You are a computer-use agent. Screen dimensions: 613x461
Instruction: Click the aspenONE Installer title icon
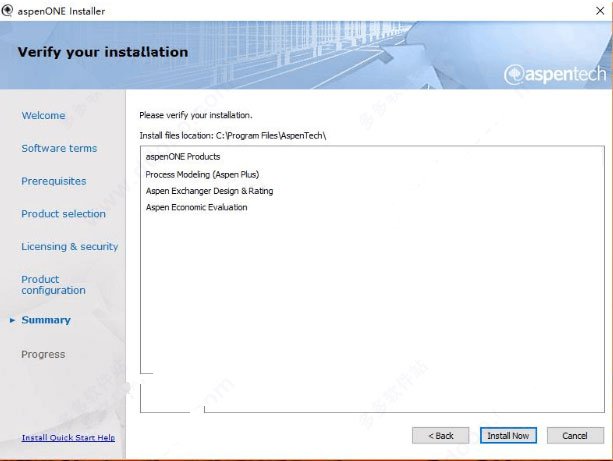click(7, 11)
